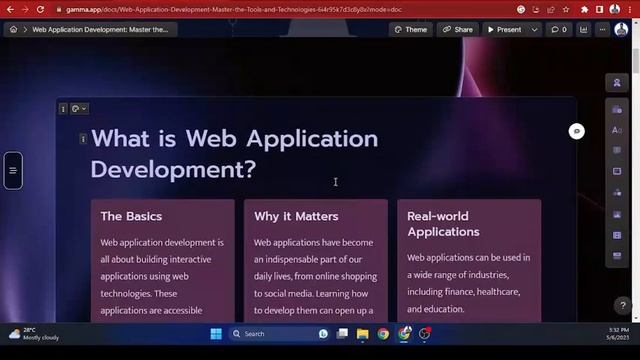
Task: Click the heading block drag handle
Action: (83, 139)
